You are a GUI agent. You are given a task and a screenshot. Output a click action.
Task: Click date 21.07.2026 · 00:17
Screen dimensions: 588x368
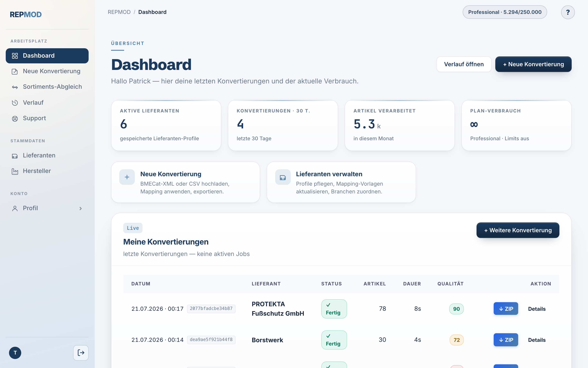tap(157, 309)
